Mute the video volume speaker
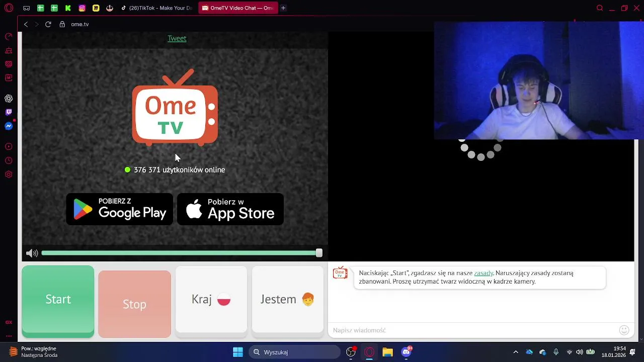Image resolution: width=644 pixels, height=362 pixels. 32,253
